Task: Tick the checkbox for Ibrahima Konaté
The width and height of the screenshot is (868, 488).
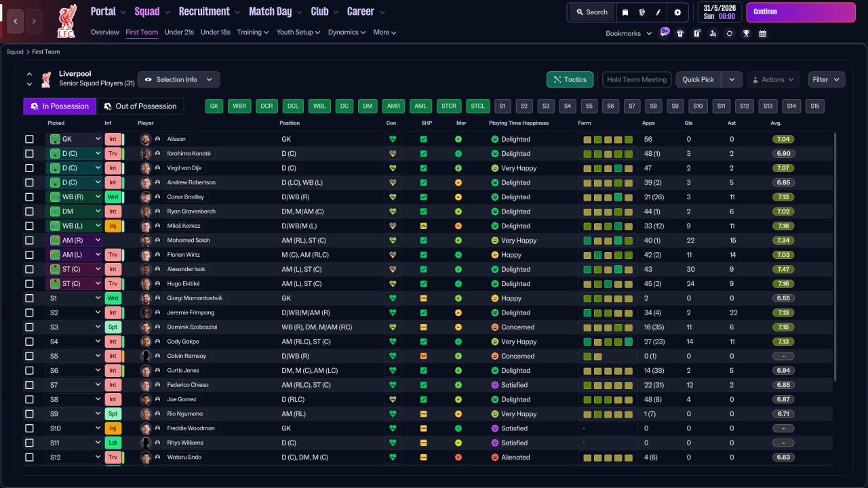Action: click(29, 154)
